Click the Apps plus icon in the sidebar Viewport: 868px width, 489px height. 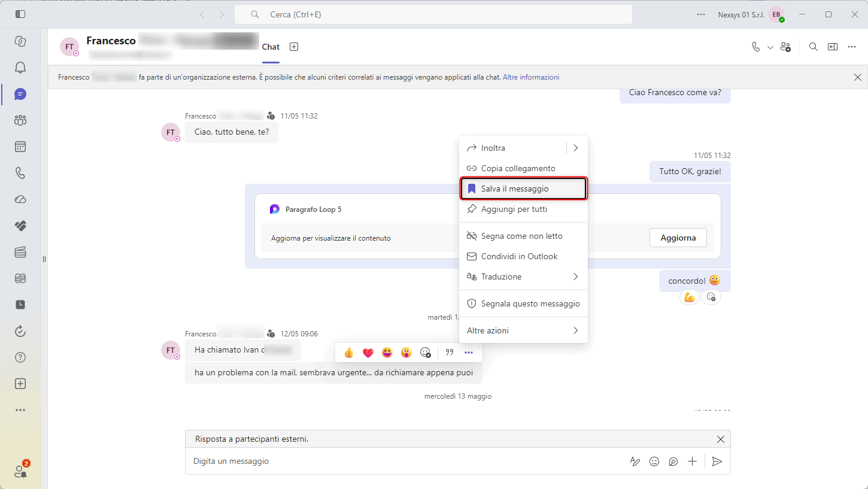click(20, 384)
